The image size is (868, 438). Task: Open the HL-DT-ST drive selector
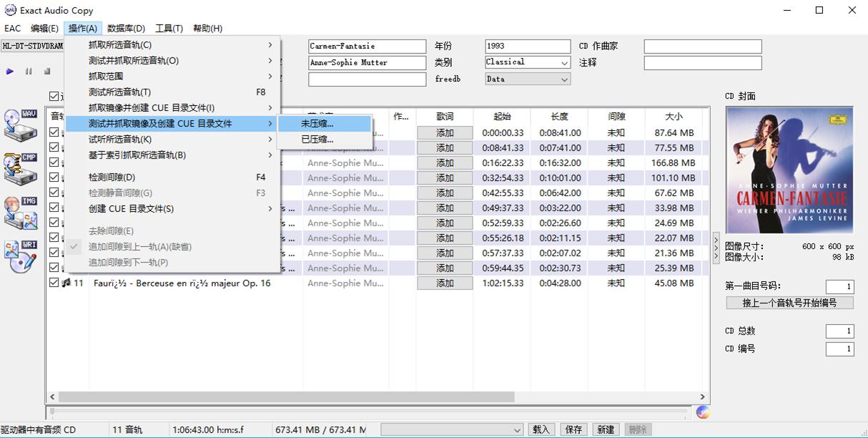pos(32,46)
